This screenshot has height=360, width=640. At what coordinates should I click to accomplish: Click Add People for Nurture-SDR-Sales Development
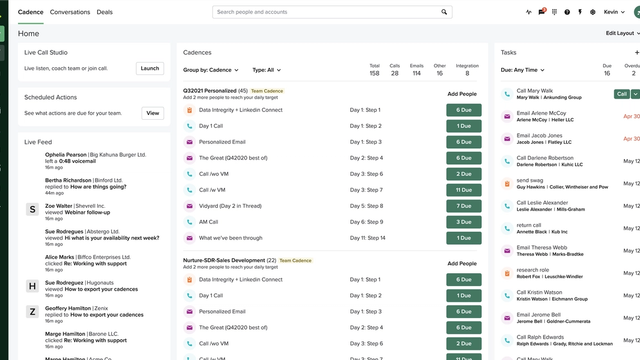pyautogui.click(x=462, y=264)
